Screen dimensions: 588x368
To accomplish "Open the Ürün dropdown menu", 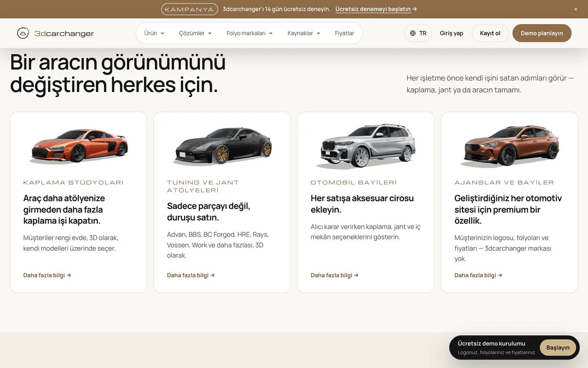I will tap(154, 33).
